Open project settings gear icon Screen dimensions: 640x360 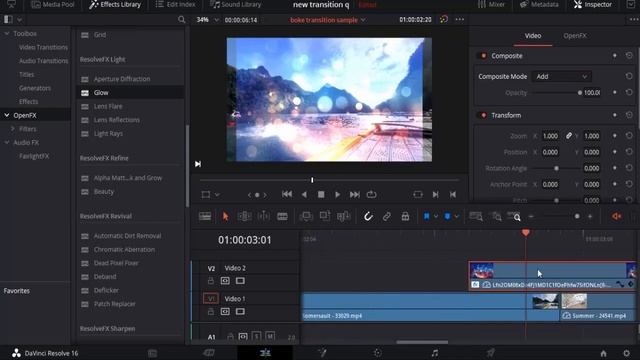[x=626, y=353]
